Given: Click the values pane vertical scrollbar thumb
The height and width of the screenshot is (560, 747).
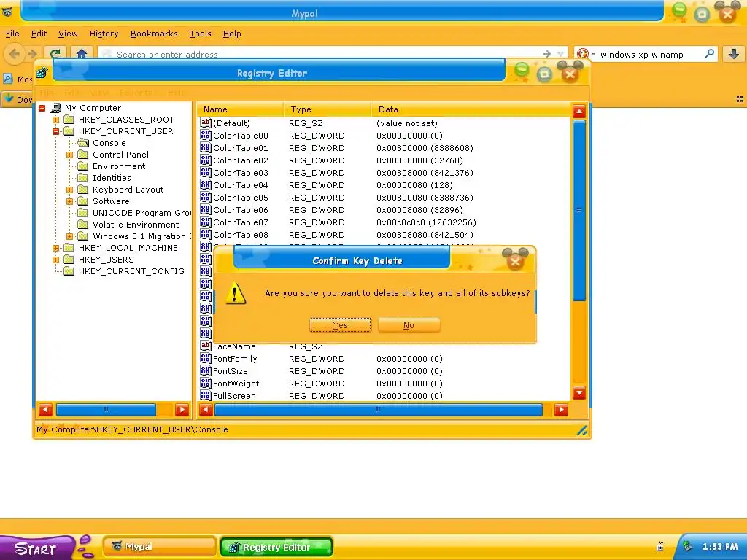Looking at the screenshot, I should click(578, 211).
